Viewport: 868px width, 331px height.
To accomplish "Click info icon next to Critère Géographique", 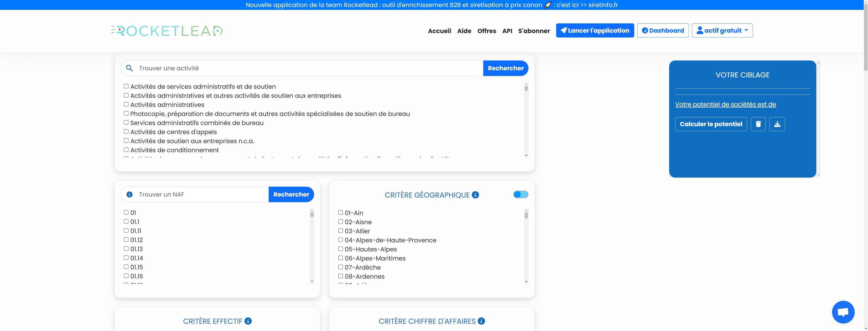I will pyautogui.click(x=475, y=195).
